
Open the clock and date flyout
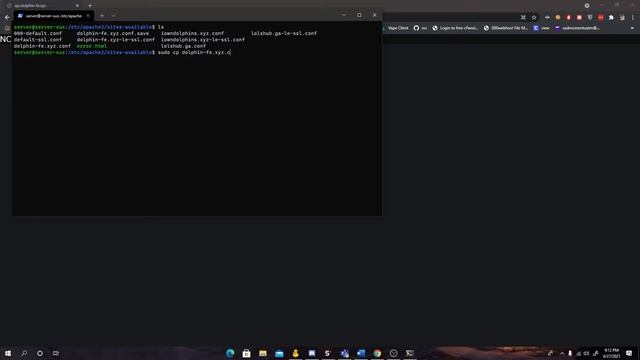coord(611,353)
